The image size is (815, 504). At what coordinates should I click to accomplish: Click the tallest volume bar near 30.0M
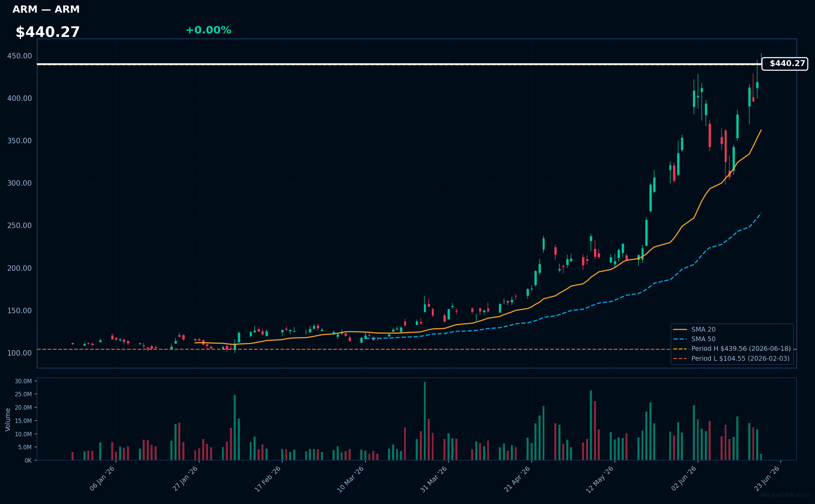pyautogui.click(x=425, y=421)
